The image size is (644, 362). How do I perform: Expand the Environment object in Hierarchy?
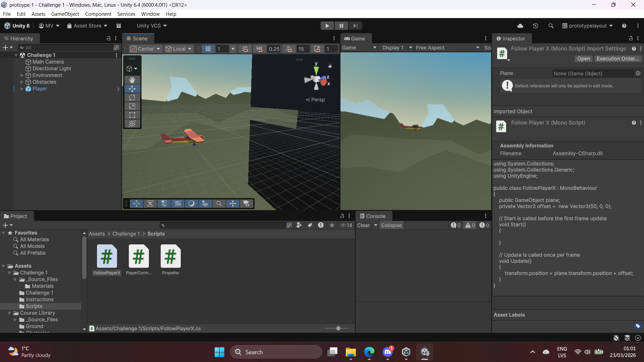tap(22, 75)
